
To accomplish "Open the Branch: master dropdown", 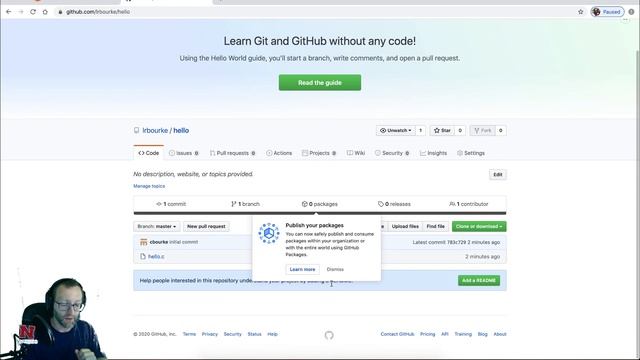I will click(x=157, y=226).
